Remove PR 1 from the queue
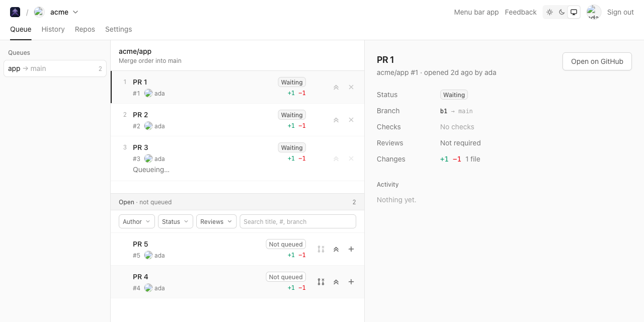644x322 pixels. tap(351, 87)
